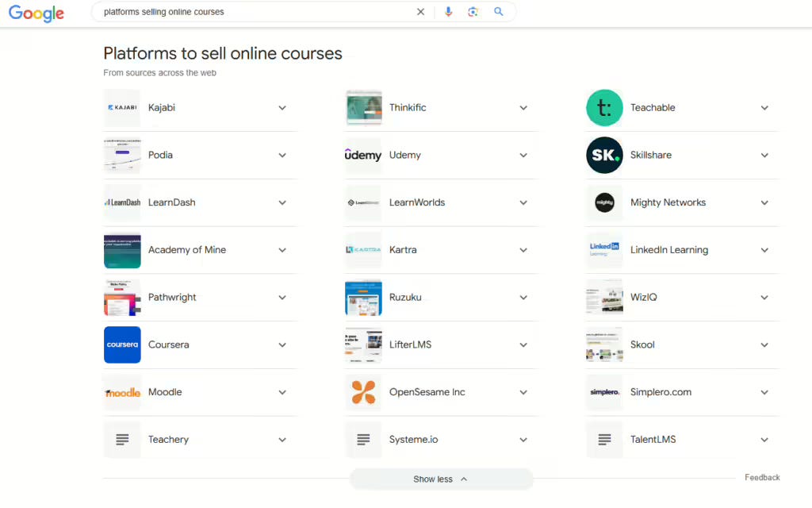Expand the Teachery entry chevron
Image resolution: width=812 pixels, height=508 pixels.
[282, 440]
